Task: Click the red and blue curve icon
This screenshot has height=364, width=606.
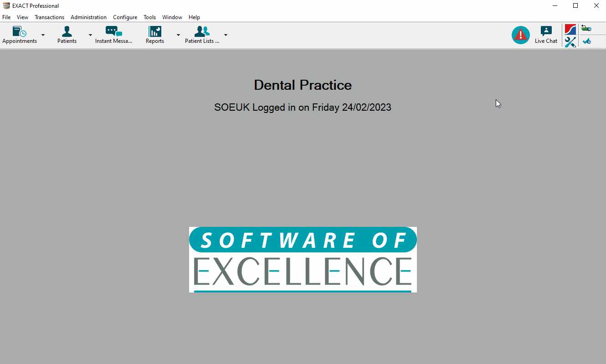Action: 570,30
